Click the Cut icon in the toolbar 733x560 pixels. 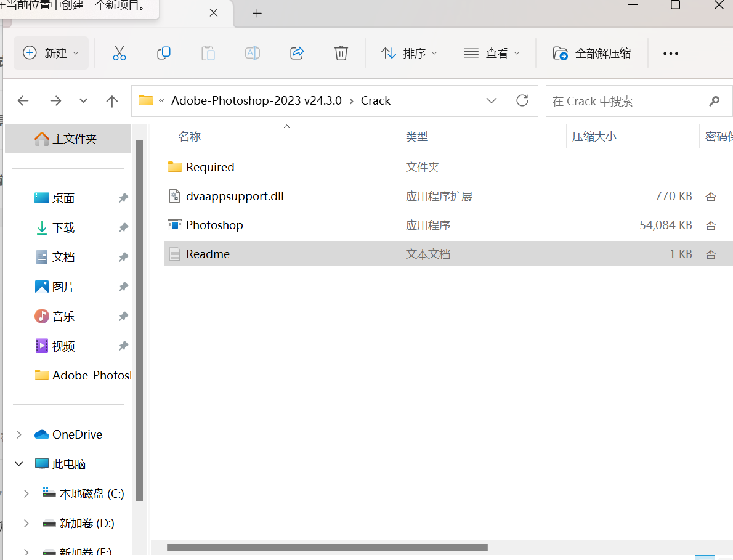pyautogui.click(x=119, y=53)
